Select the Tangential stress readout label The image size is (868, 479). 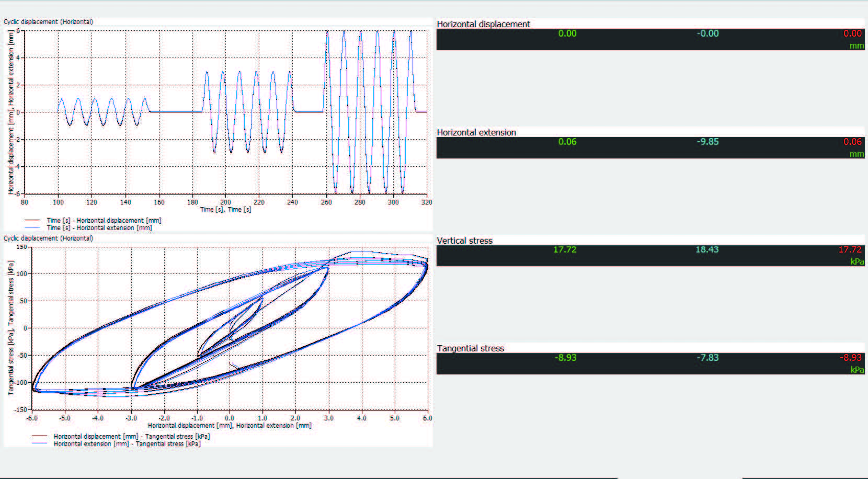click(x=471, y=348)
